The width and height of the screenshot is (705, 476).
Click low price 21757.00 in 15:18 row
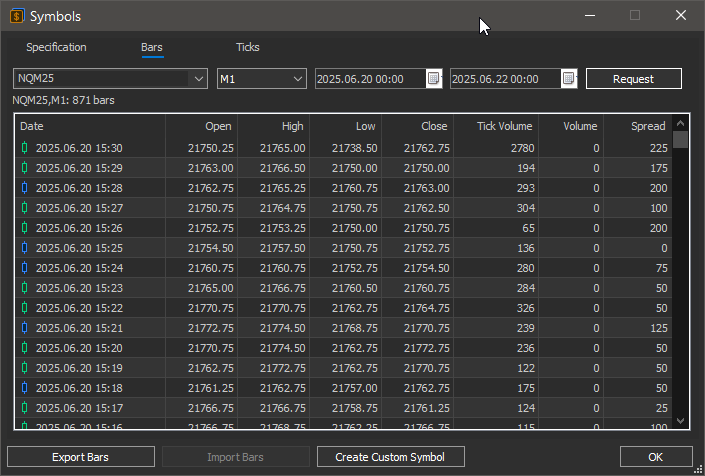pos(355,388)
